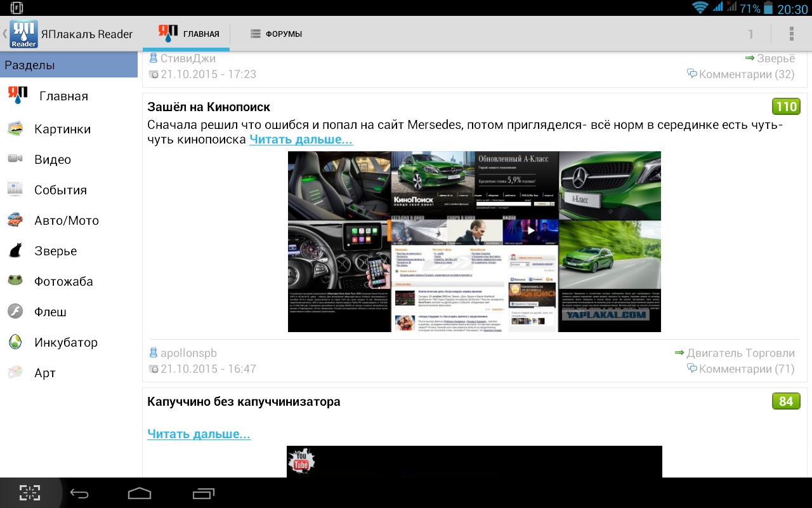Open the Картинки section icon

[15, 129]
